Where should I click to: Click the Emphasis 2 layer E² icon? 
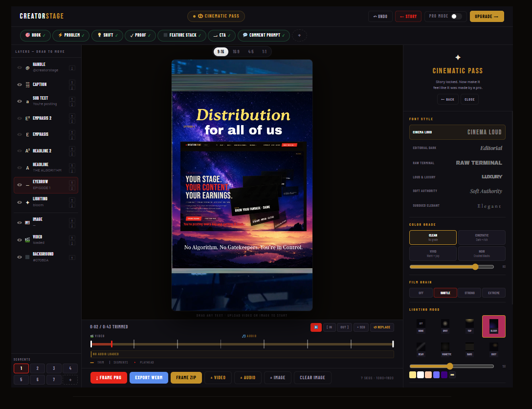point(27,118)
